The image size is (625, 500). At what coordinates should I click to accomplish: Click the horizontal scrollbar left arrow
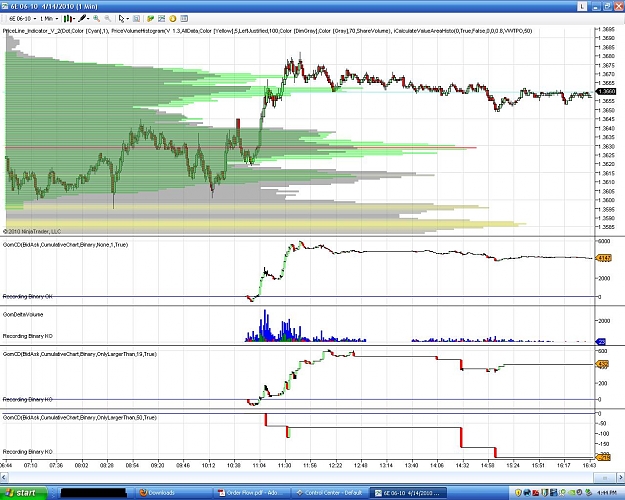[4, 477]
